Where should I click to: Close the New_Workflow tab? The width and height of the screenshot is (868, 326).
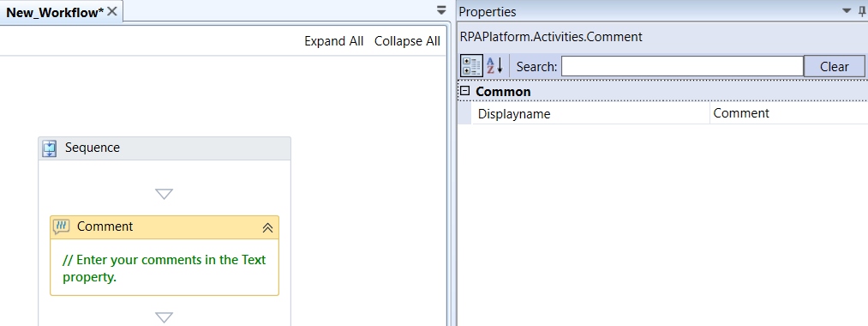point(112,12)
